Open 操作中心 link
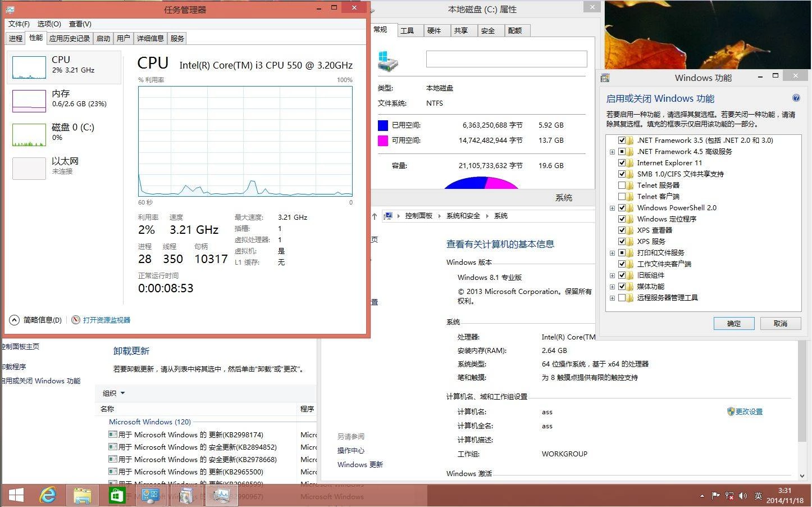This screenshot has width=812, height=507. [351, 450]
